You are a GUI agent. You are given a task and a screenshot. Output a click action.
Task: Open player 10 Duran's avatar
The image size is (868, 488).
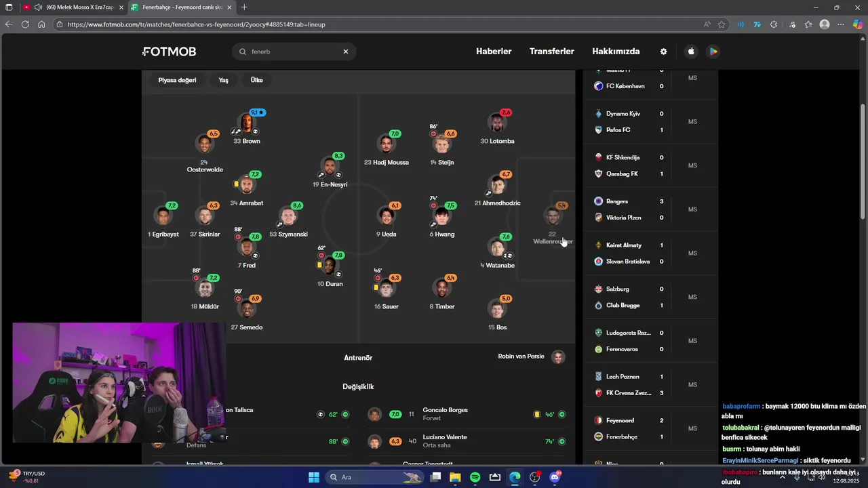(330, 266)
